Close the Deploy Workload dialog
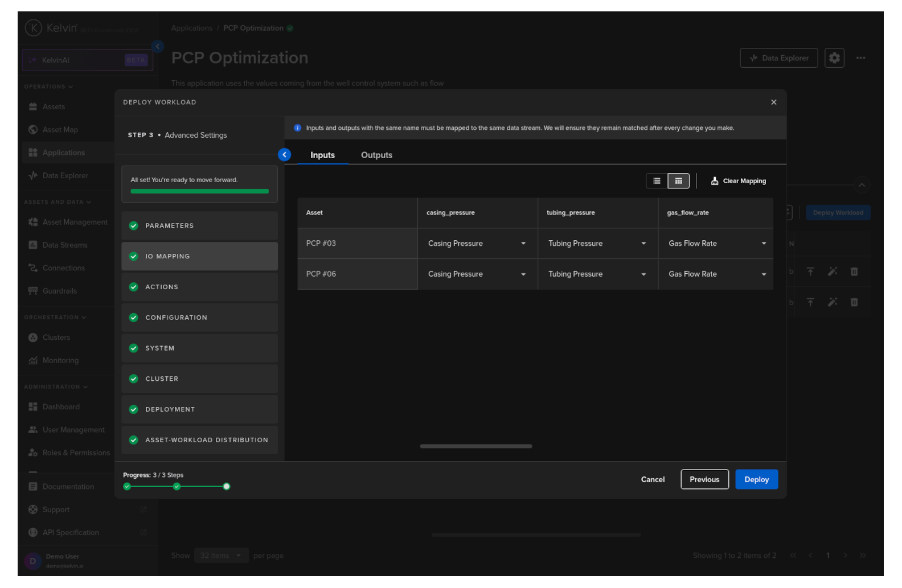Image resolution: width=902 pixels, height=588 pixels. [773, 102]
